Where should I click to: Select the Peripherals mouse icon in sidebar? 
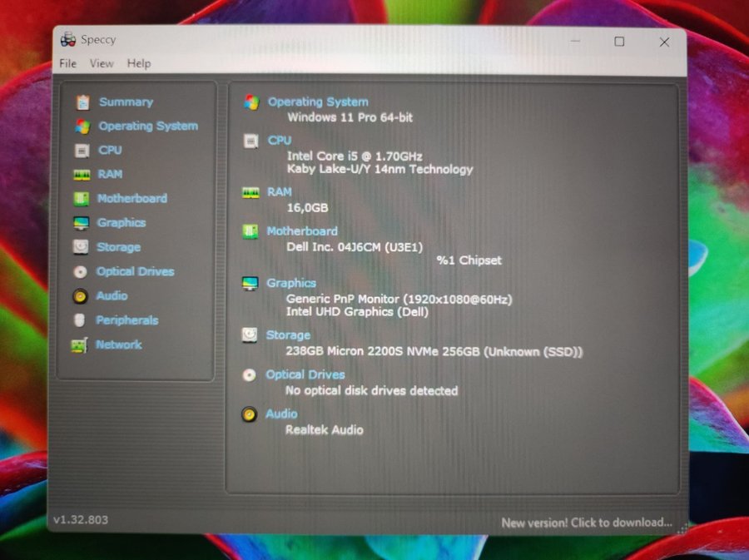(x=79, y=320)
